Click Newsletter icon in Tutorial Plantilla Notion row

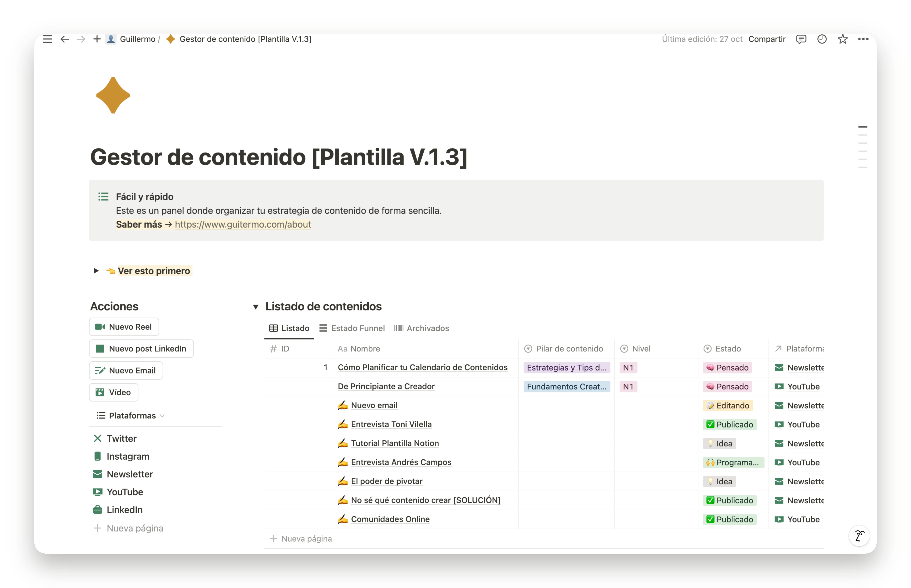(779, 443)
